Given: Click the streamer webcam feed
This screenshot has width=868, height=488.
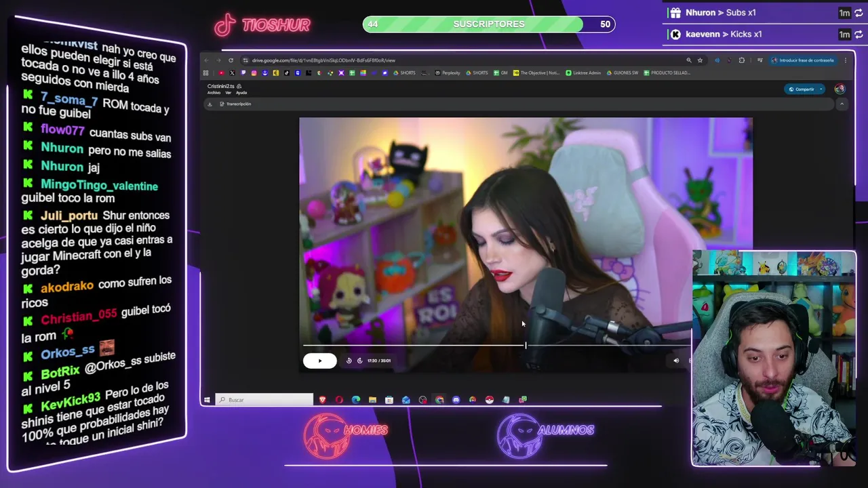Looking at the screenshot, I should (774, 359).
